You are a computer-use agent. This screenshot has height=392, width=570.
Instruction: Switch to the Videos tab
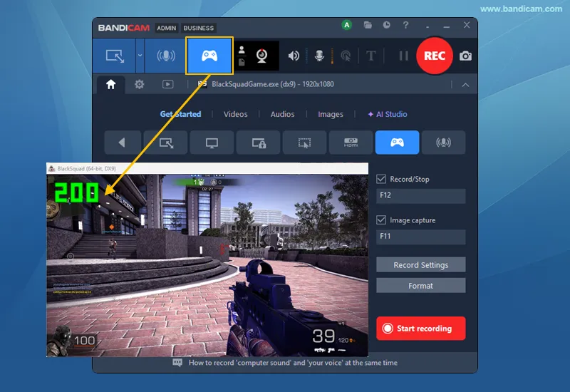(x=235, y=114)
